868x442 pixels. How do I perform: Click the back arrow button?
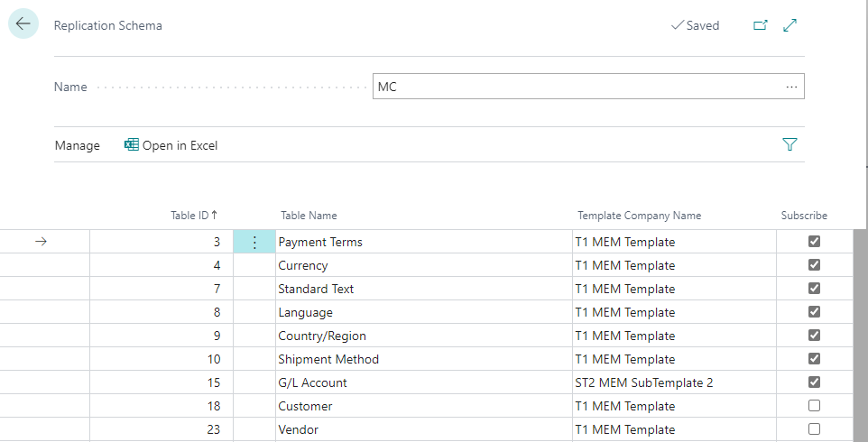(23, 24)
